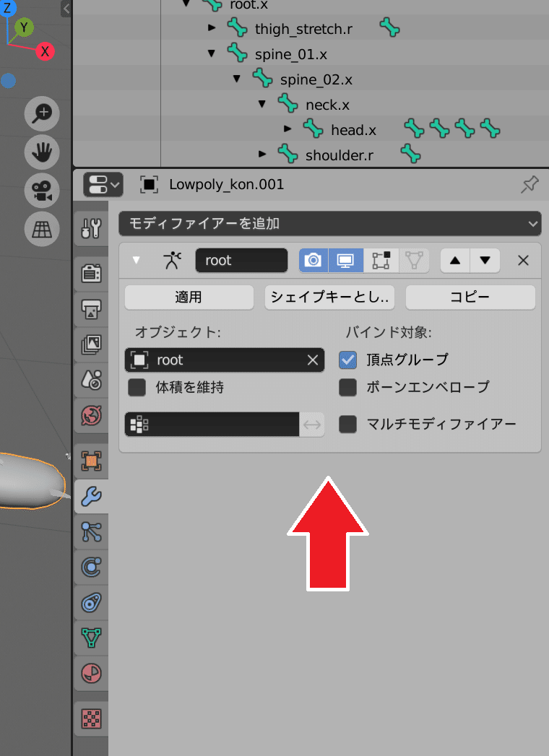Expand the head.x bone
The width and height of the screenshot is (549, 756).
[x=288, y=129]
